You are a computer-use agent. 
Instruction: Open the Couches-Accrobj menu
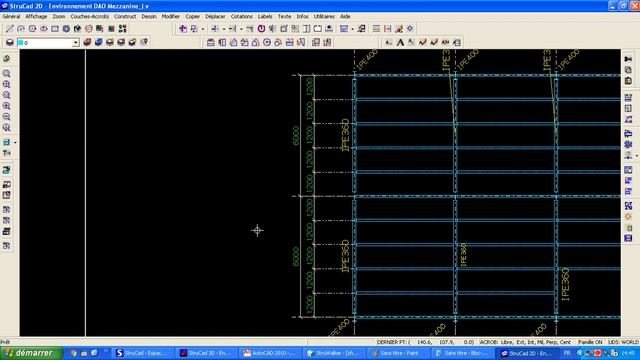pyautogui.click(x=89, y=16)
